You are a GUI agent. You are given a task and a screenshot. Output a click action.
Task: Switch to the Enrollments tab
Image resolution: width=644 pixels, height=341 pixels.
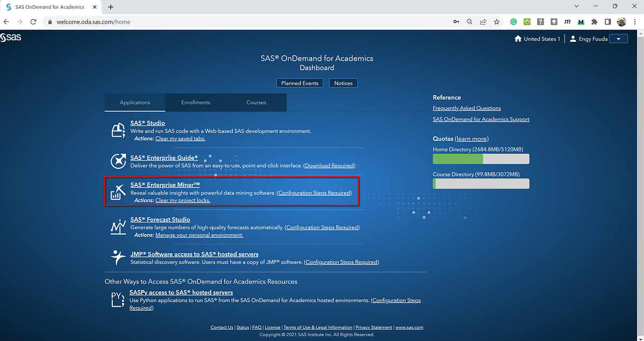coord(195,102)
